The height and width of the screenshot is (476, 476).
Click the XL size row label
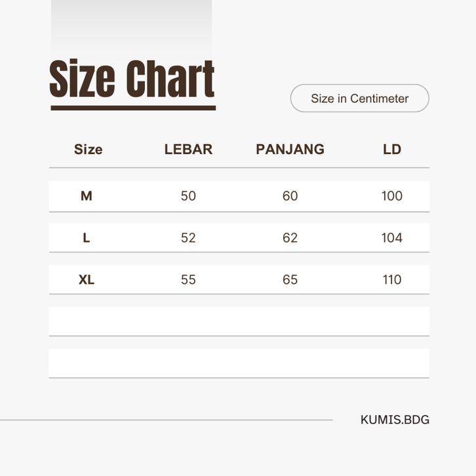(87, 280)
